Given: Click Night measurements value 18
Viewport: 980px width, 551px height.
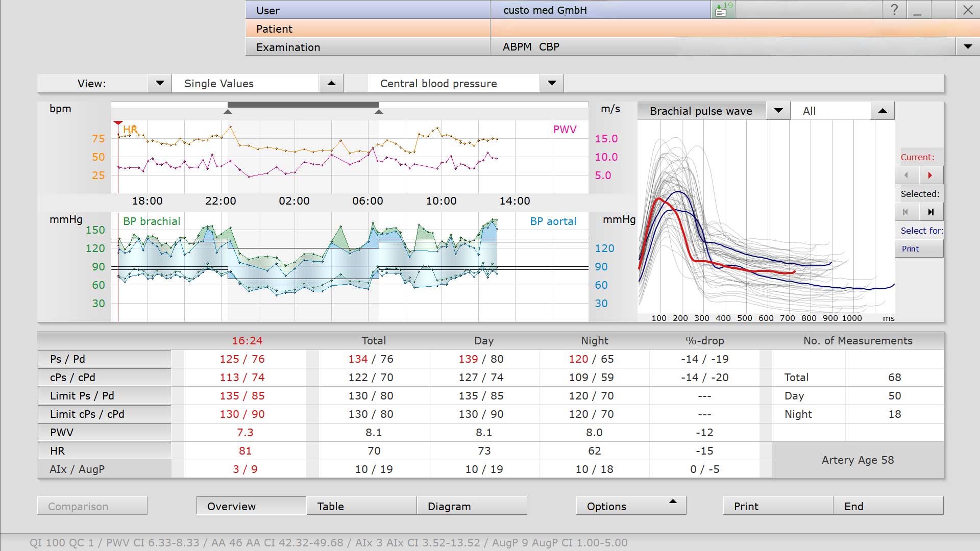Looking at the screenshot, I should tap(894, 414).
